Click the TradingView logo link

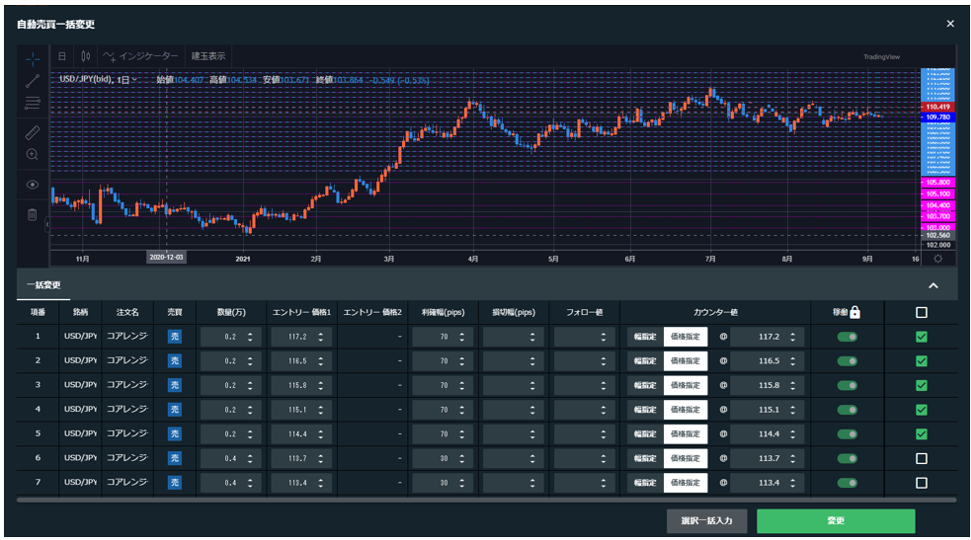(882, 57)
